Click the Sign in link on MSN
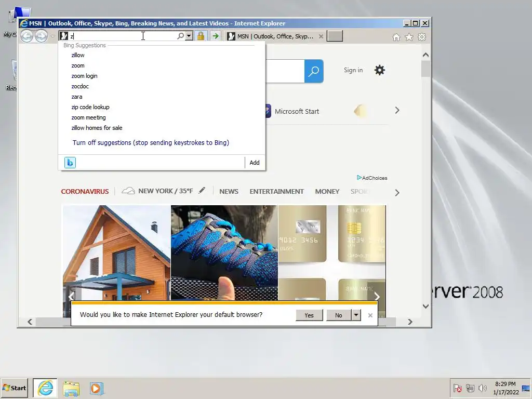The image size is (532, 399). 353,70
